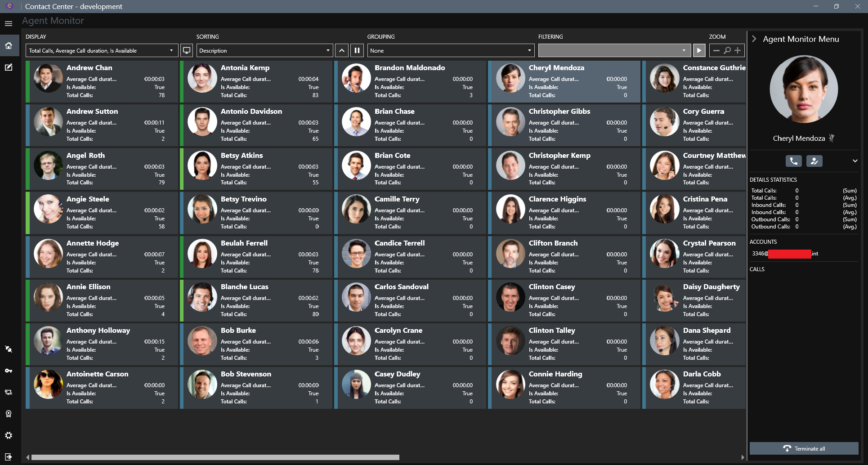Select the disconnect agent icon in the sidebar
868x465 pixels.
9,349
